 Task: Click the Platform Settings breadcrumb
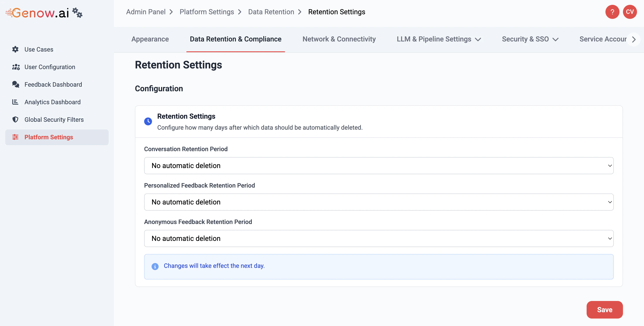pyautogui.click(x=207, y=12)
